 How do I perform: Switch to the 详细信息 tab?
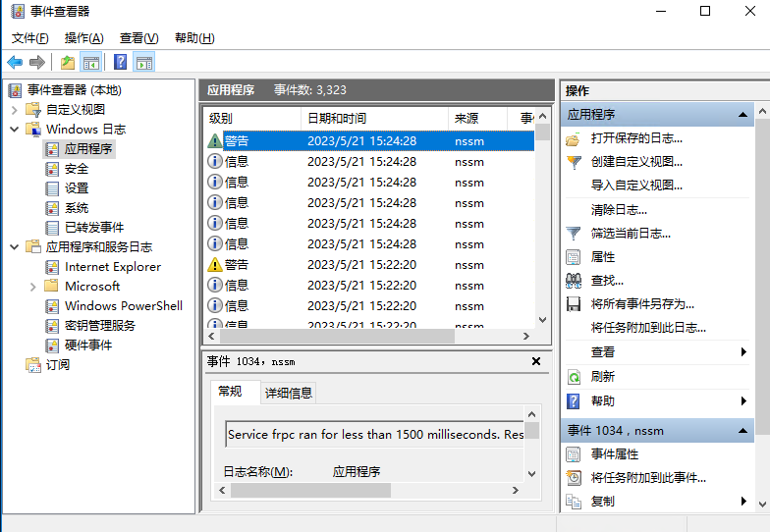[289, 393]
